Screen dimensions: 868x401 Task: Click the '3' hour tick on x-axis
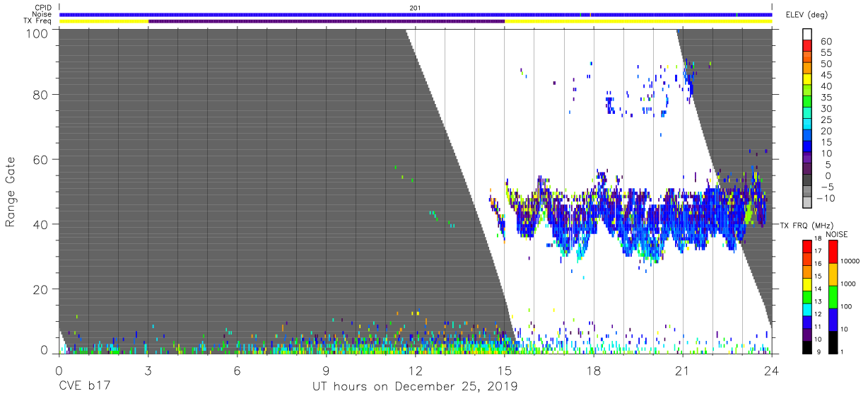pos(148,370)
